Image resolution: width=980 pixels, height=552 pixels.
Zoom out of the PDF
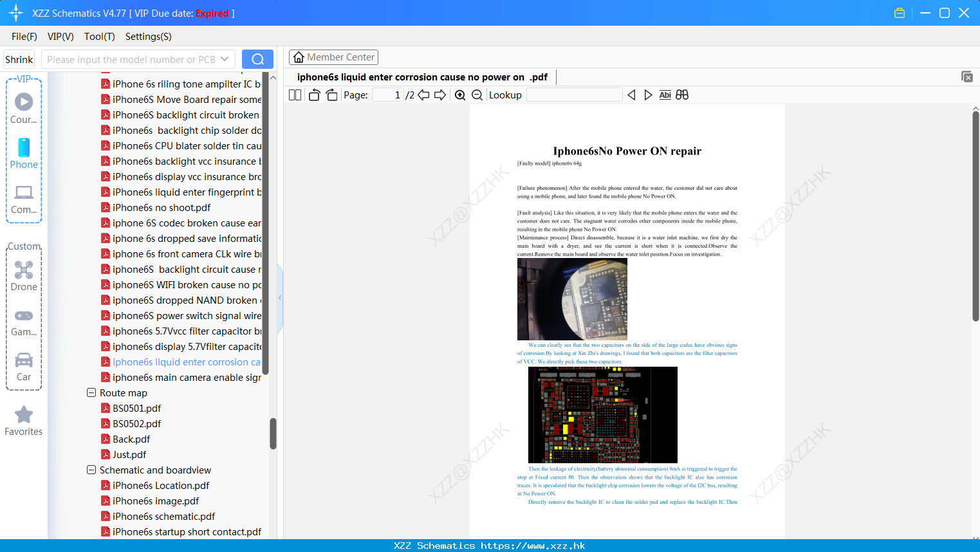[x=477, y=95]
